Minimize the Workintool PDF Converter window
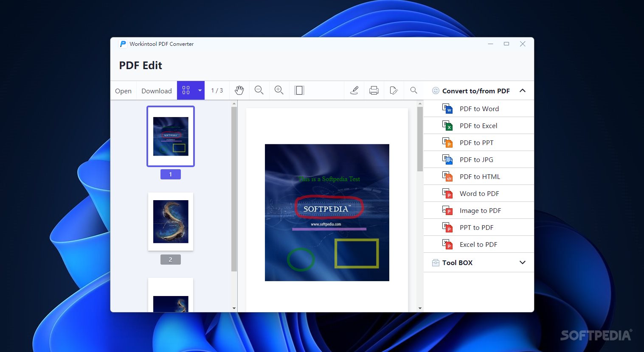644x352 pixels. click(x=490, y=44)
